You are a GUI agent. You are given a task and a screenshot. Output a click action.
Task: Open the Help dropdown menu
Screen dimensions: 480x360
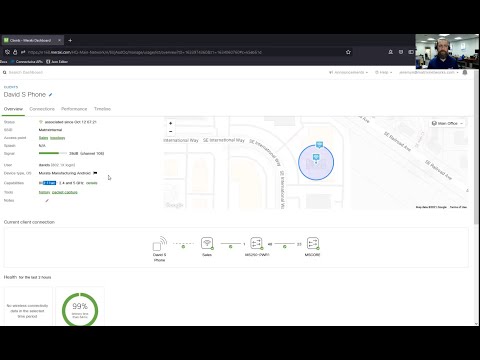383,72
